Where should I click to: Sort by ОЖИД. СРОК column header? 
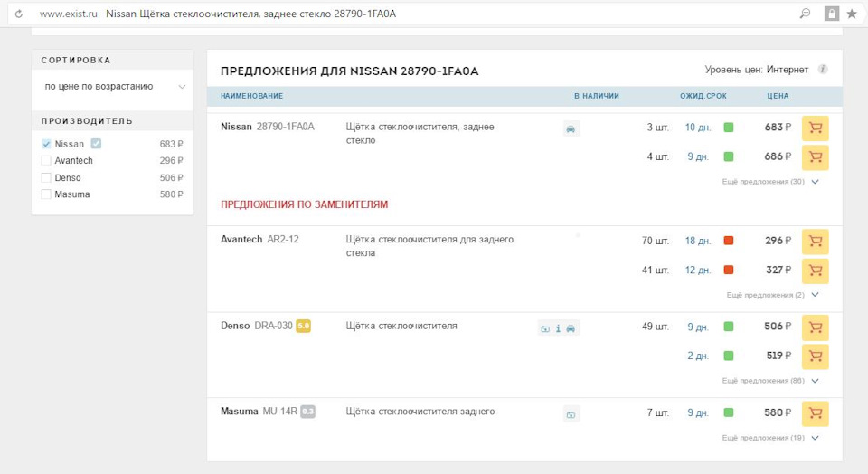pos(703,96)
